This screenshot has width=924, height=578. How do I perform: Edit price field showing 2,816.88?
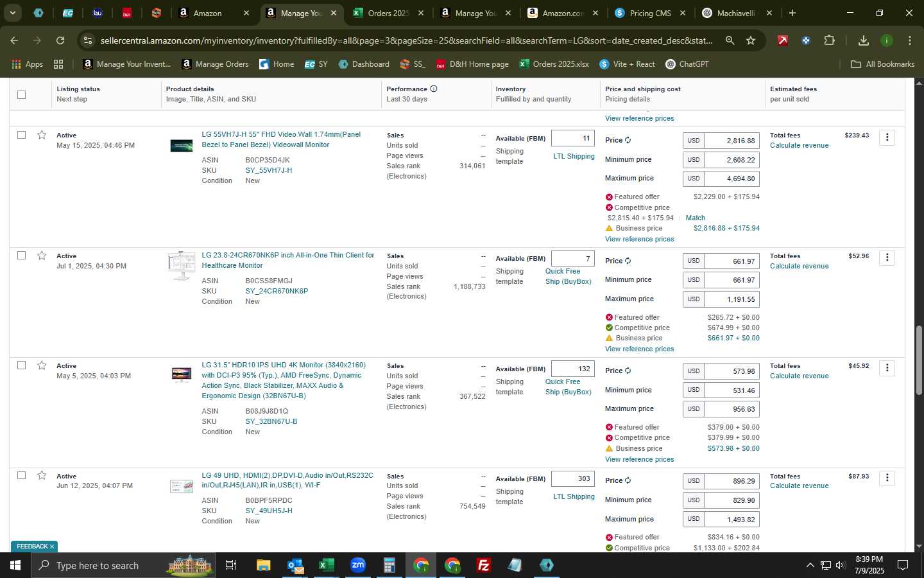(732, 141)
